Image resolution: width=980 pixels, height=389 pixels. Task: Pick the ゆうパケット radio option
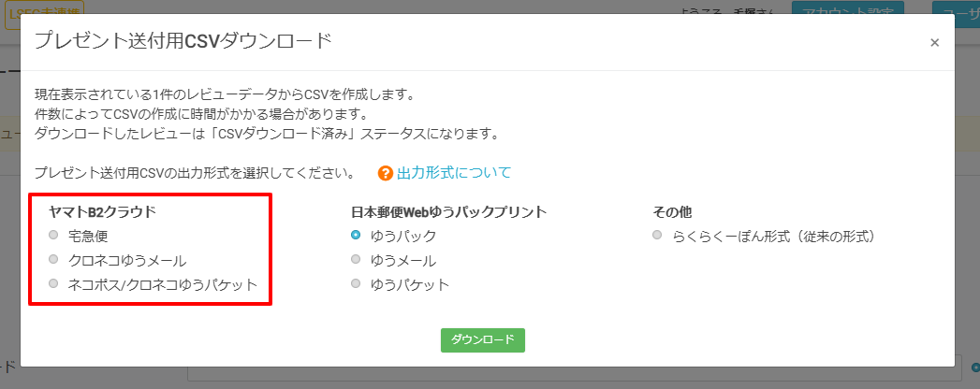point(356,283)
